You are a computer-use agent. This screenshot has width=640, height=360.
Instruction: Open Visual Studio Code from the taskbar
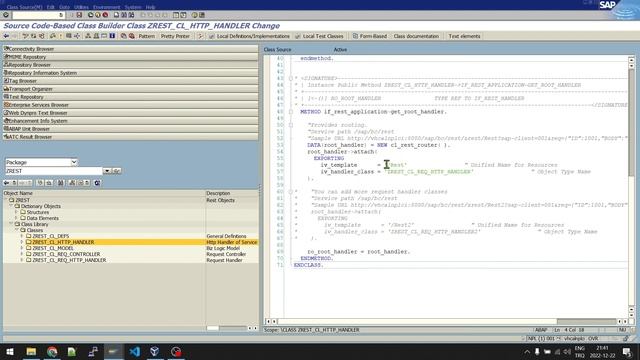[x=134, y=351]
